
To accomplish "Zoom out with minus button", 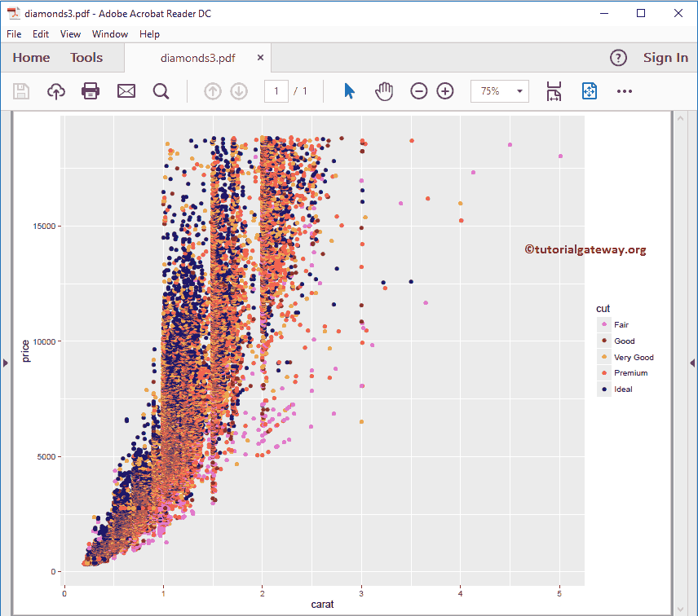I will 418,91.
